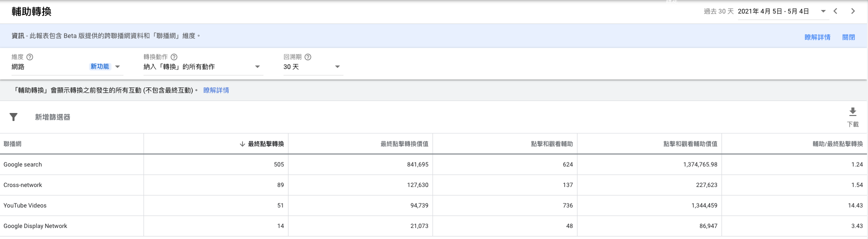Open 瞭解詳情 link after assisted conversions note
Viewport: 868px width, 239px height.
click(x=216, y=90)
